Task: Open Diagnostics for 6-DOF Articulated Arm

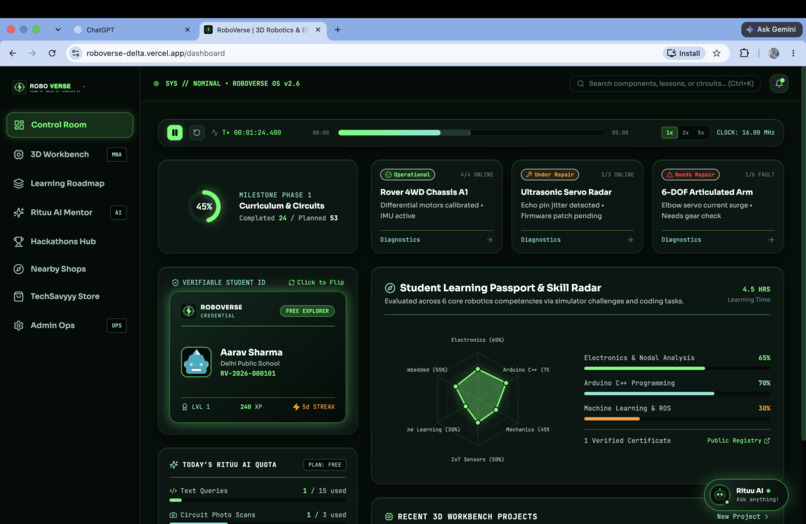Action: coord(718,240)
